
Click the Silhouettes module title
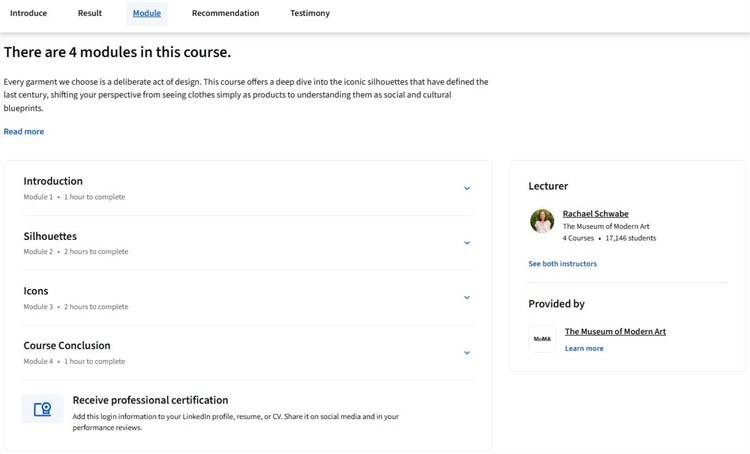50,236
